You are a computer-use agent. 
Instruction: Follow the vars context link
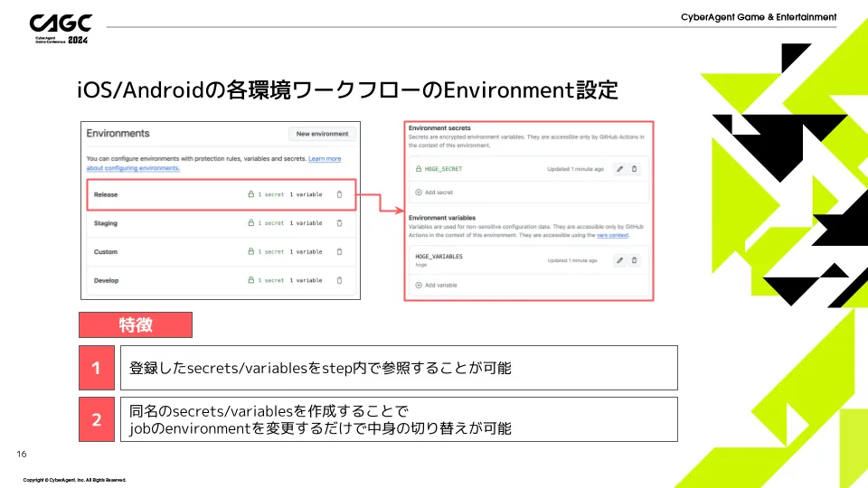pyautogui.click(x=613, y=235)
